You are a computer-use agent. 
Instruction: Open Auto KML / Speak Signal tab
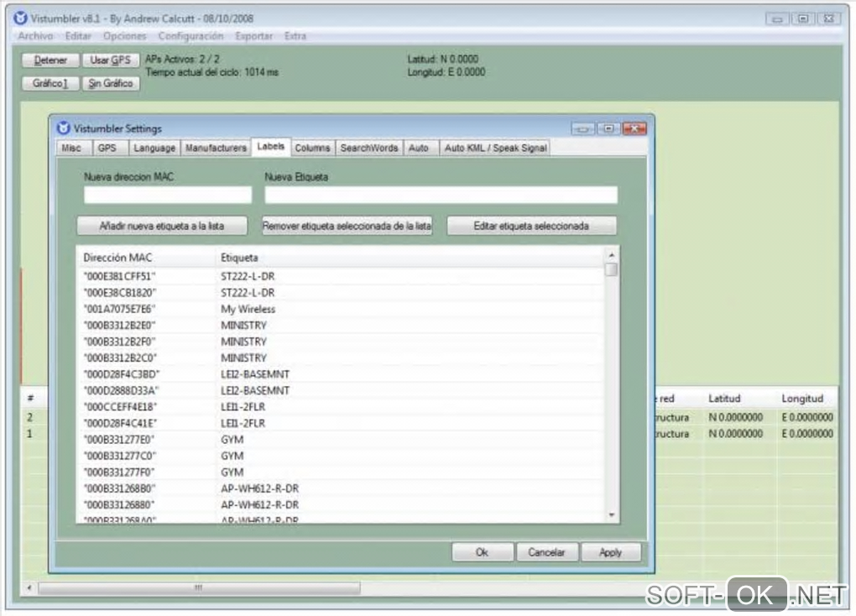tap(495, 148)
